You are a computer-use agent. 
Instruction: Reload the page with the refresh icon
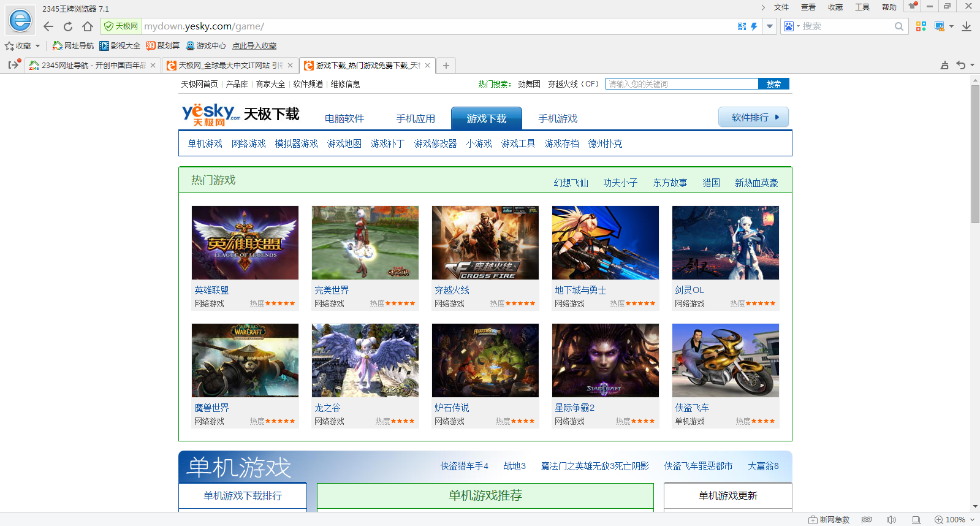[x=68, y=26]
